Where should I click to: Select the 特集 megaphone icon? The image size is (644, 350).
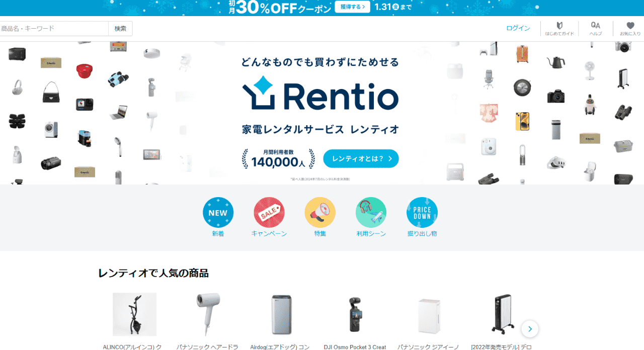point(320,213)
